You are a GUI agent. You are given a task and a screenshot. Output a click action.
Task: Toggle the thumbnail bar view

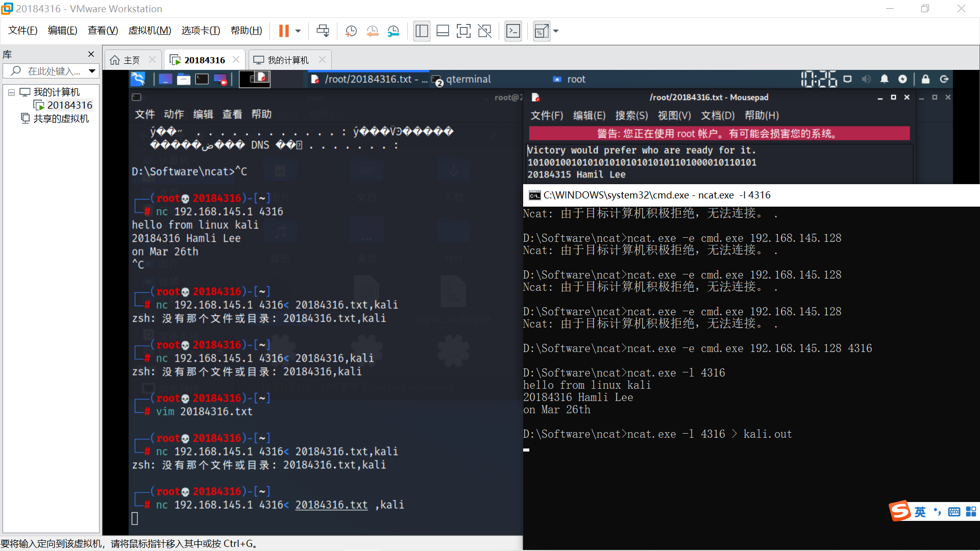click(443, 31)
